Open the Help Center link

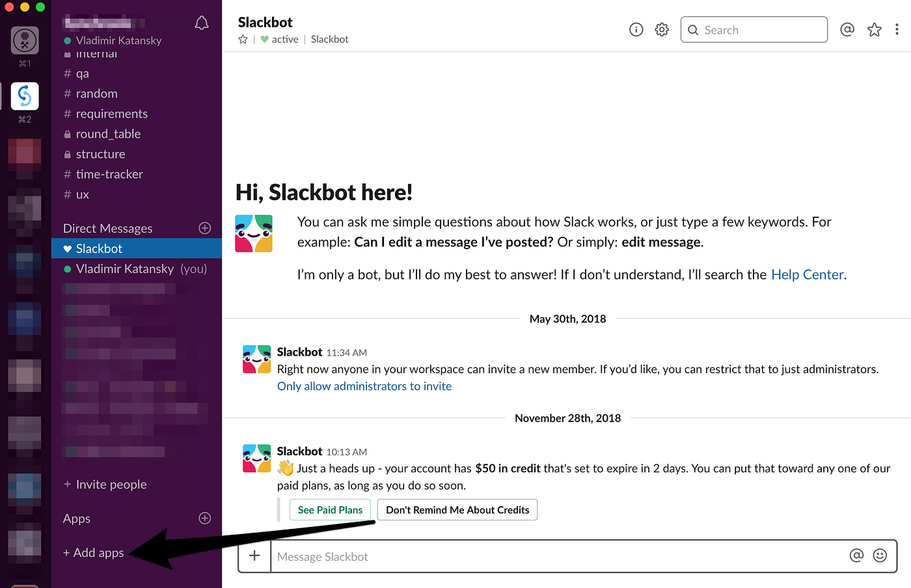pyautogui.click(x=807, y=274)
